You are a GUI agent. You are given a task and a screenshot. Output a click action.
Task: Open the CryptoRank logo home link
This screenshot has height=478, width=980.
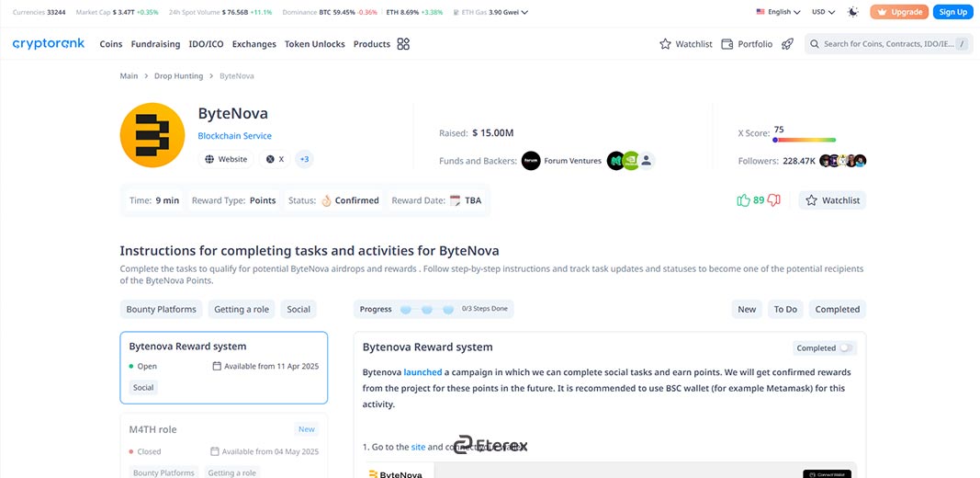[x=48, y=44]
